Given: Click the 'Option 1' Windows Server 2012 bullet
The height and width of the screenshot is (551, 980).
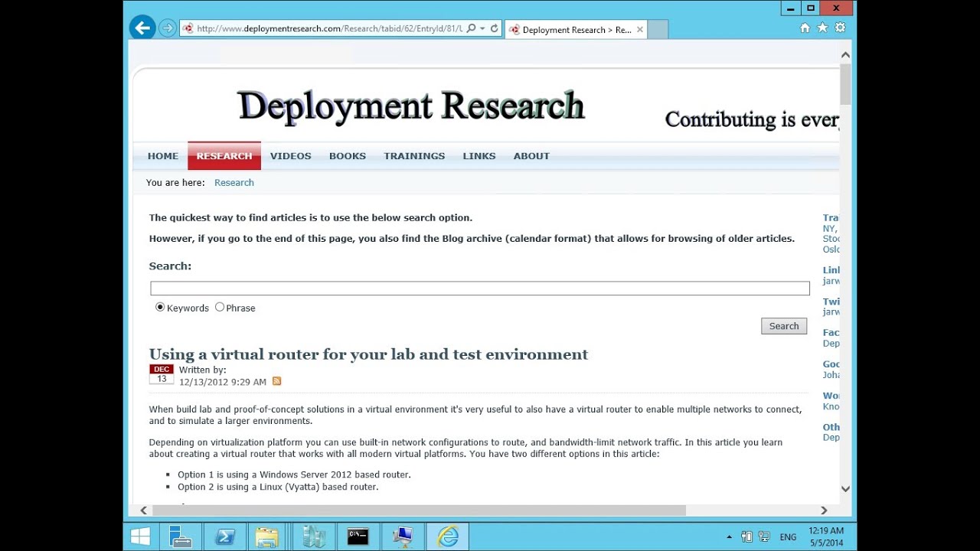Looking at the screenshot, I should coord(294,474).
